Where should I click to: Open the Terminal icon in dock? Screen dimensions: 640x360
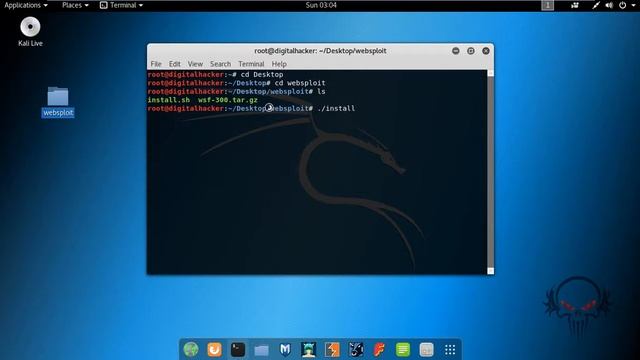[238, 349]
